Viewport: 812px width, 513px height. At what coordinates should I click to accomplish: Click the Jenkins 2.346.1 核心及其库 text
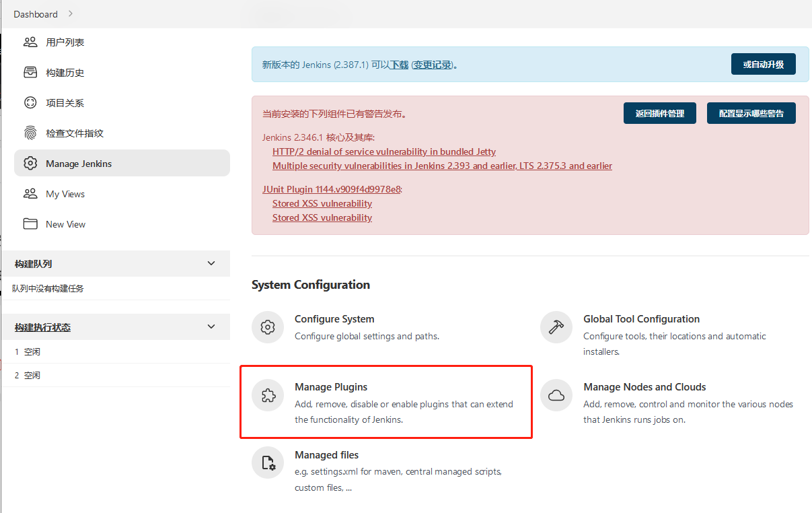(x=318, y=137)
